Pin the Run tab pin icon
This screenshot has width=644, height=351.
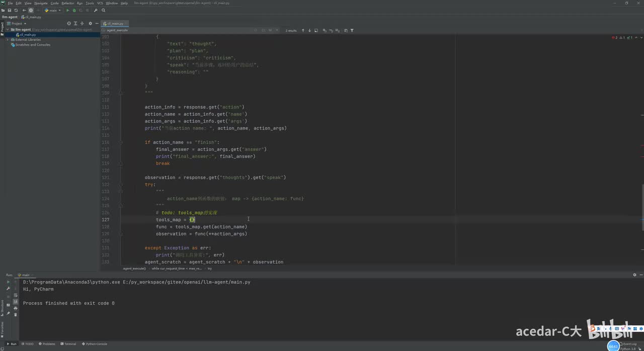[8, 314]
